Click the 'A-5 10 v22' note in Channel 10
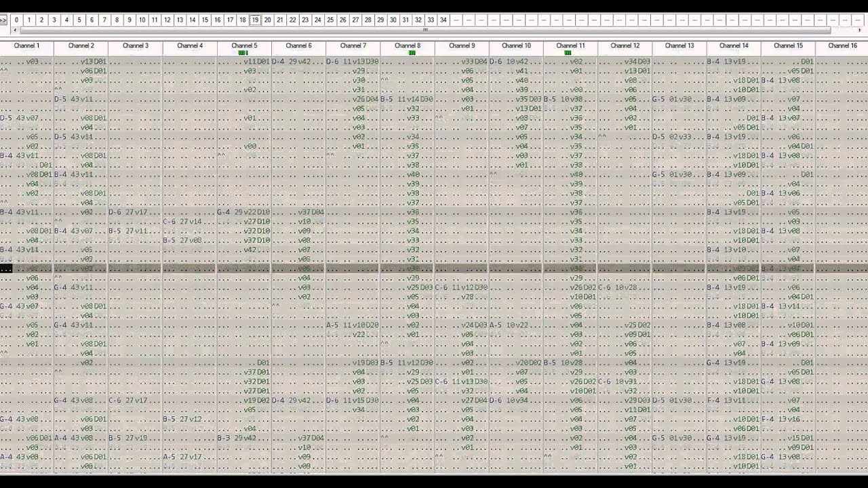Image resolution: width=868 pixels, height=488 pixels. (x=509, y=325)
